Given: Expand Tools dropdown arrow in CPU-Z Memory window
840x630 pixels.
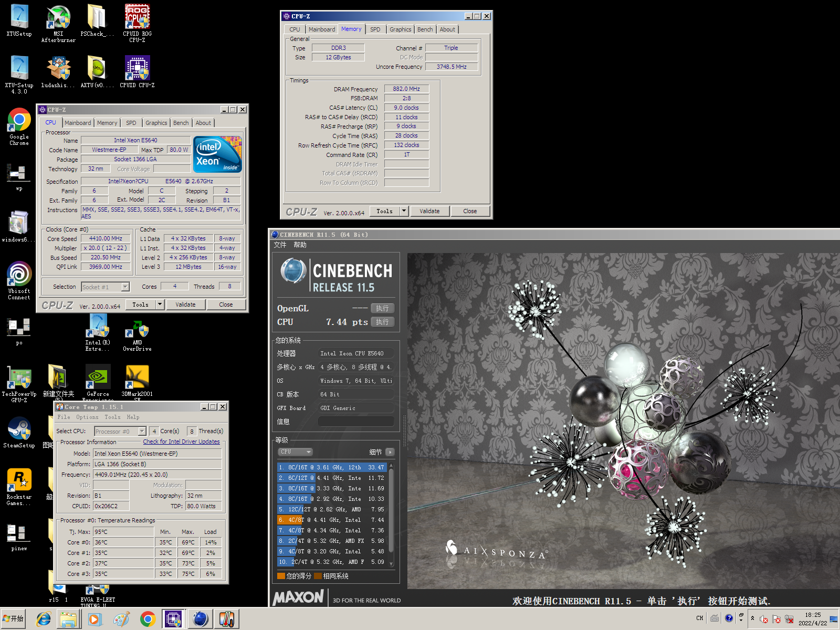Looking at the screenshot, I should click(x=404, y=211).
